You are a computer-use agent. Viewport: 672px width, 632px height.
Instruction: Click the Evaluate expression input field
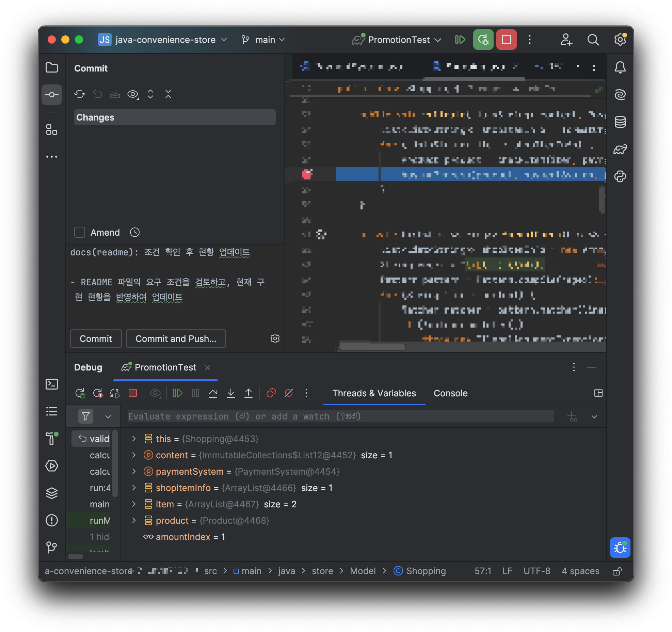[x=340, y=416]
